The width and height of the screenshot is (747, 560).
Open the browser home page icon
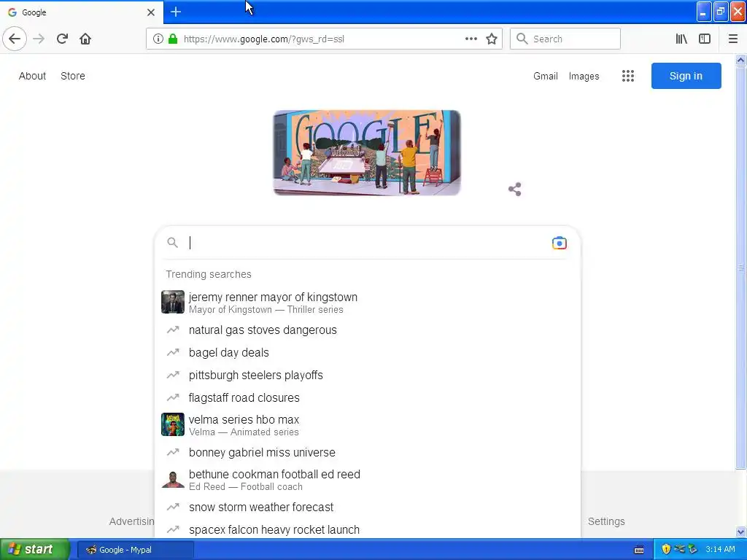pyautogui.click(x=85, y=39)
